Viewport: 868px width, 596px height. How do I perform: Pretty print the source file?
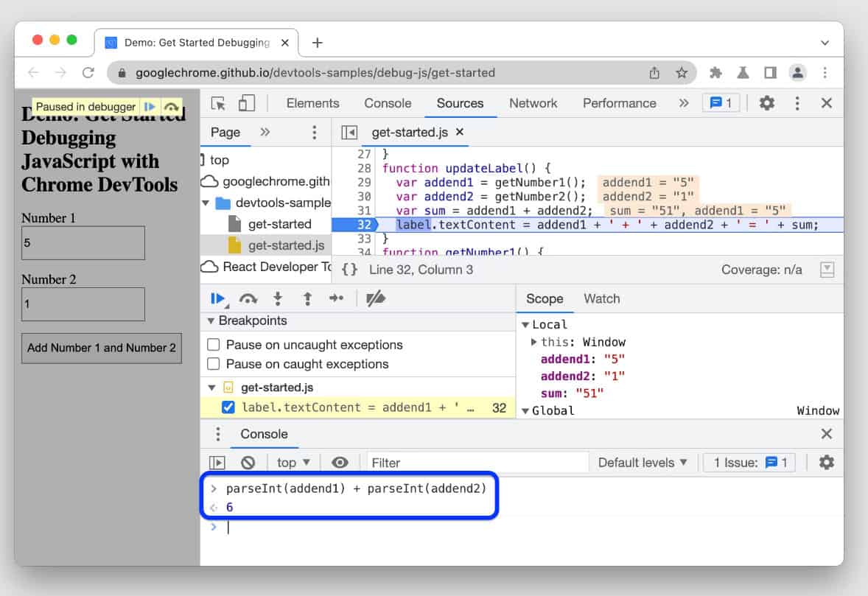349,270
